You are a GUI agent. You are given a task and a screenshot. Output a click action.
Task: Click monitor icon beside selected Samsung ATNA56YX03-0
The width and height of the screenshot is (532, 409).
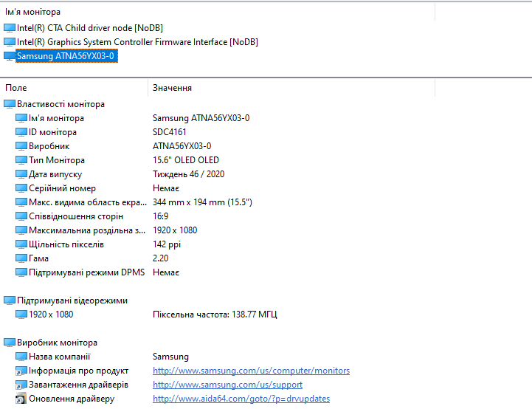coord(10,56)
